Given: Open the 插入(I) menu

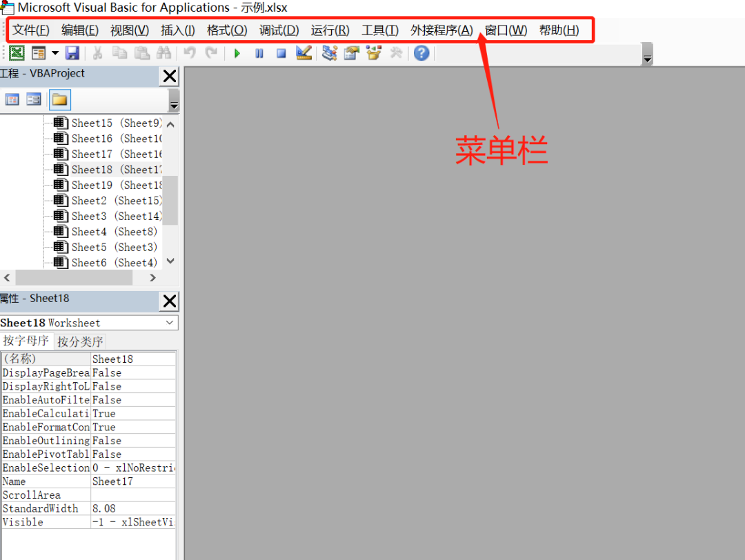Looking at the screenshot, I should click(x=178, y=30).
